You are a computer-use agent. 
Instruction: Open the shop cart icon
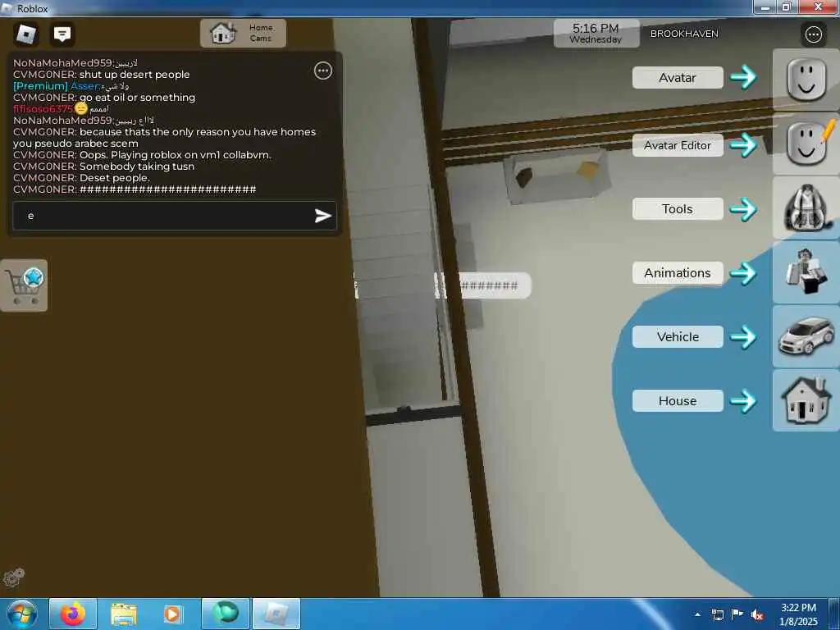(24, 285)
